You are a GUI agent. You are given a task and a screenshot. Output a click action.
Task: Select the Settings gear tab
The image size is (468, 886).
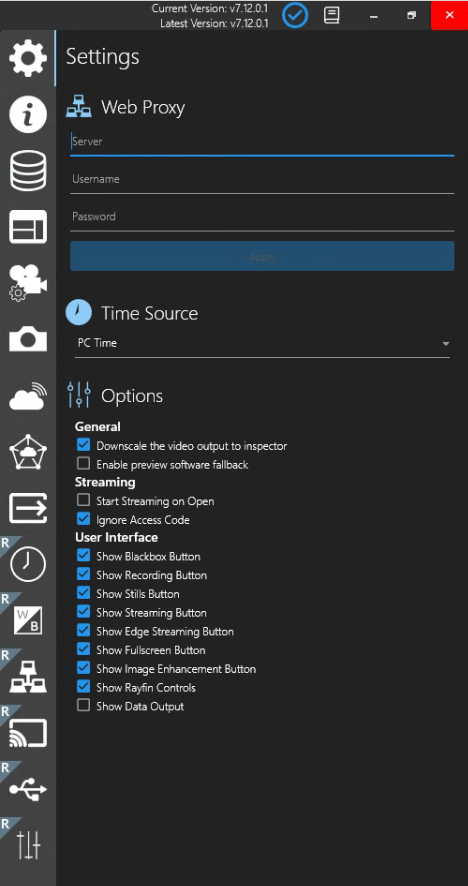click(x=28, y=58)
